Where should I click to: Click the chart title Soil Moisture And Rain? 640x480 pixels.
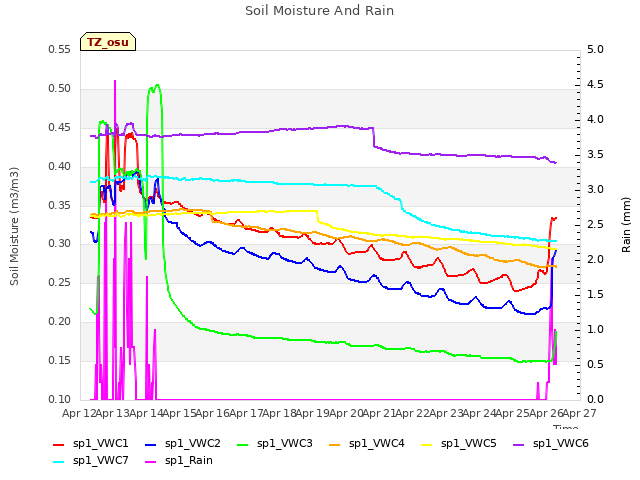pyautogui.click(x=319, y=11)
